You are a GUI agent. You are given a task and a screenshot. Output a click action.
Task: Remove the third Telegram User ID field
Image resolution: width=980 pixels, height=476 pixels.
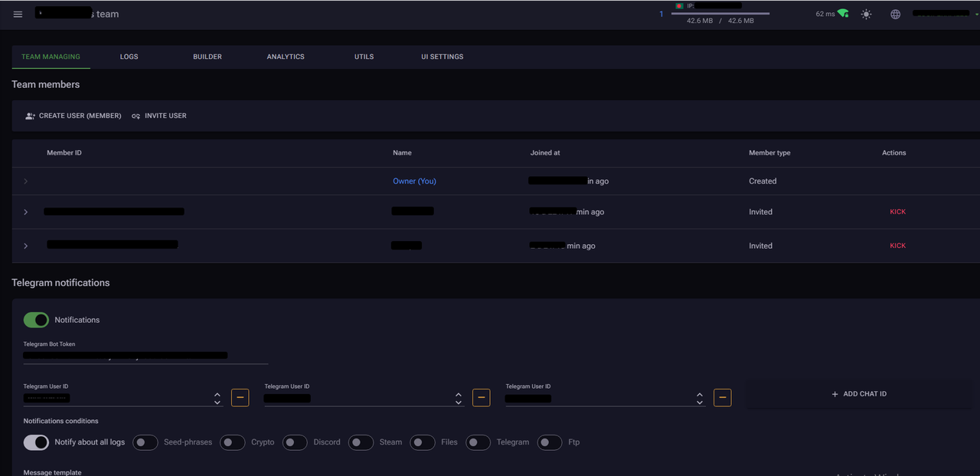click(x=722, y=398)
